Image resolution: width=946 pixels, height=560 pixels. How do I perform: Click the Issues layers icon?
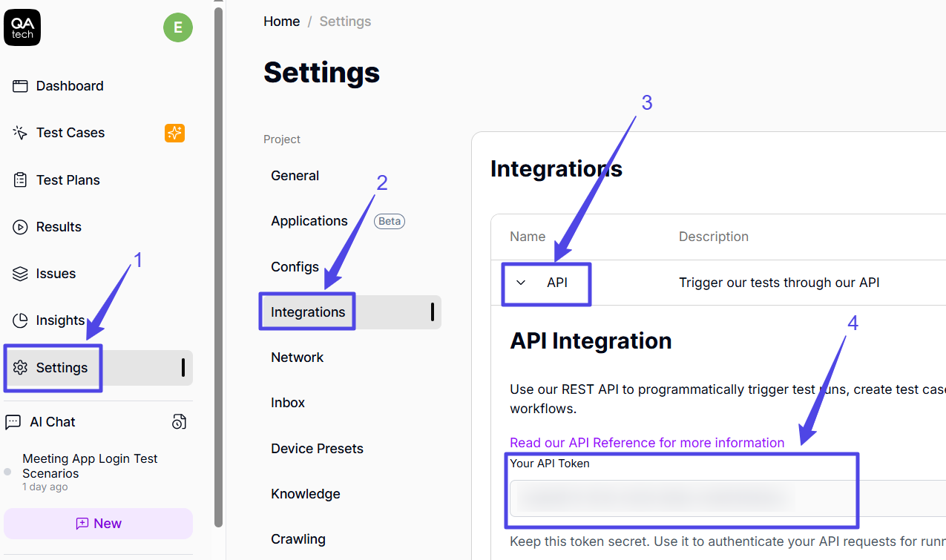coord(20,274)
